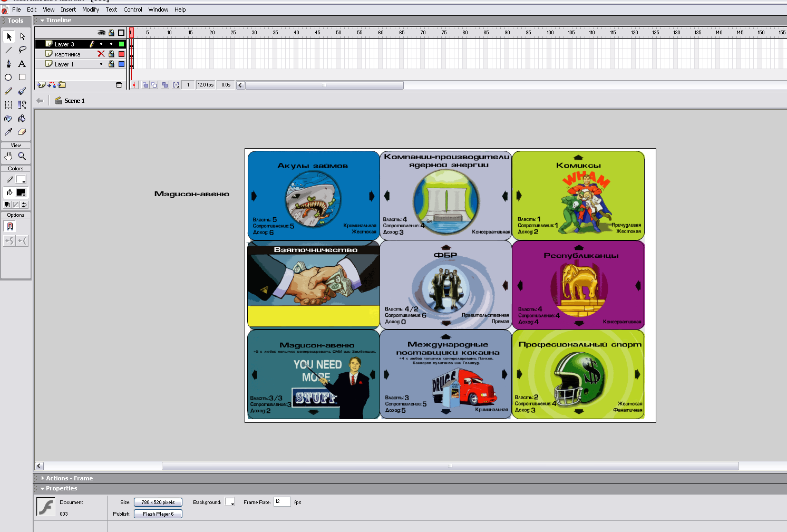The width and height of the screenshot is (787, 532).
Task: Click the Insert Layer icon
Action: click(x=42, y=85)
